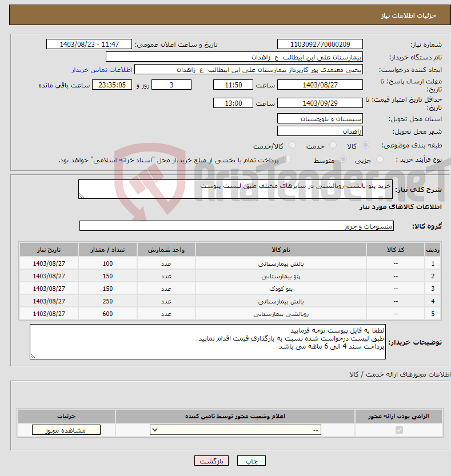Click the remaining time 23:35:05 field

112,85
